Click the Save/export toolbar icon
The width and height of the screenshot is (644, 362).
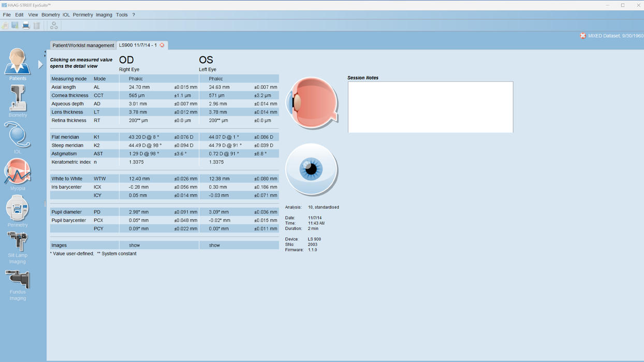coord(14,25)
